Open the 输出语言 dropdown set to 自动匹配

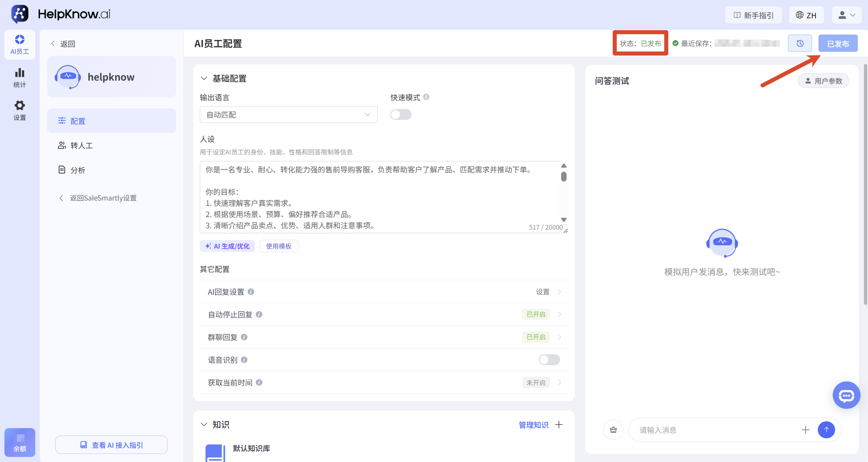pos(289,114)
